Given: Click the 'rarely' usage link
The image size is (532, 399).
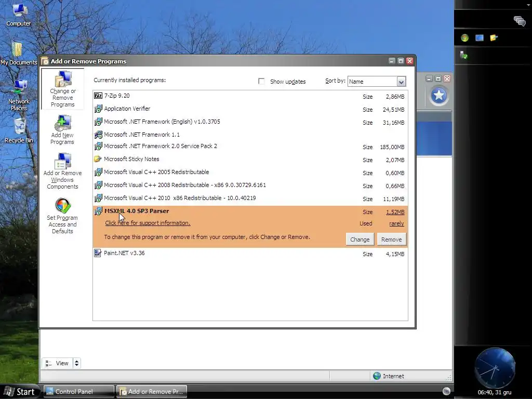Looking at the screenshot, I should pyautogui.click(x=396, y=223).
